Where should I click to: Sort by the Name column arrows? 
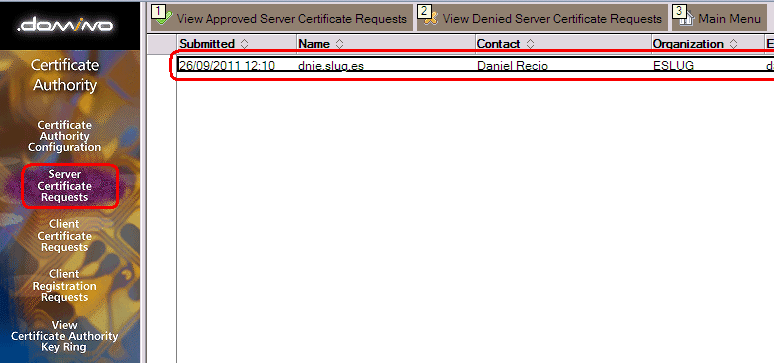339,44
